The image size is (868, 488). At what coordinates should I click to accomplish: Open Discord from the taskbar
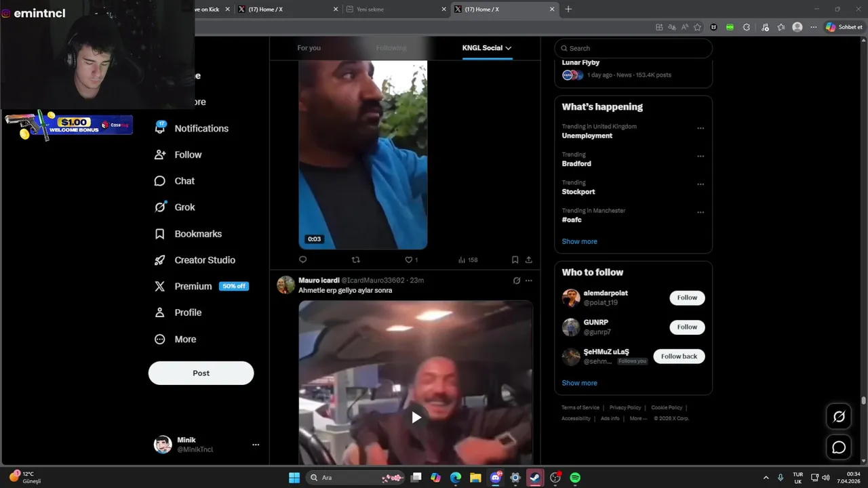tap(496, 478)
